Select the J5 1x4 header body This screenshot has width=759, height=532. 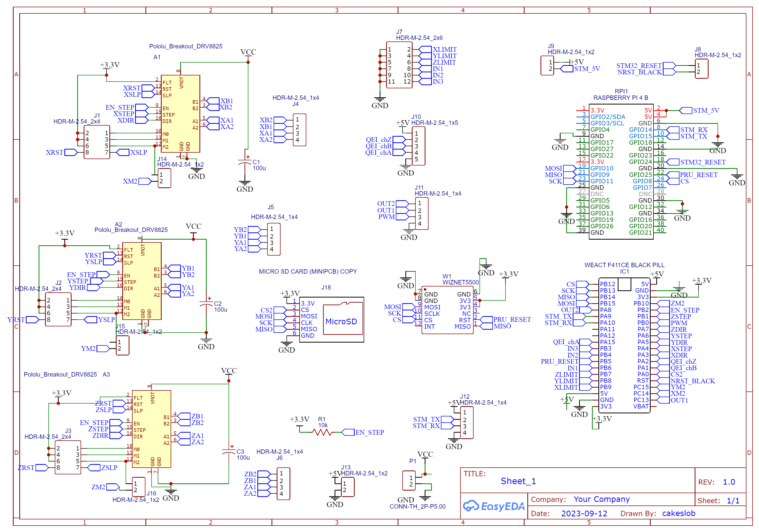tap(274, 239)
